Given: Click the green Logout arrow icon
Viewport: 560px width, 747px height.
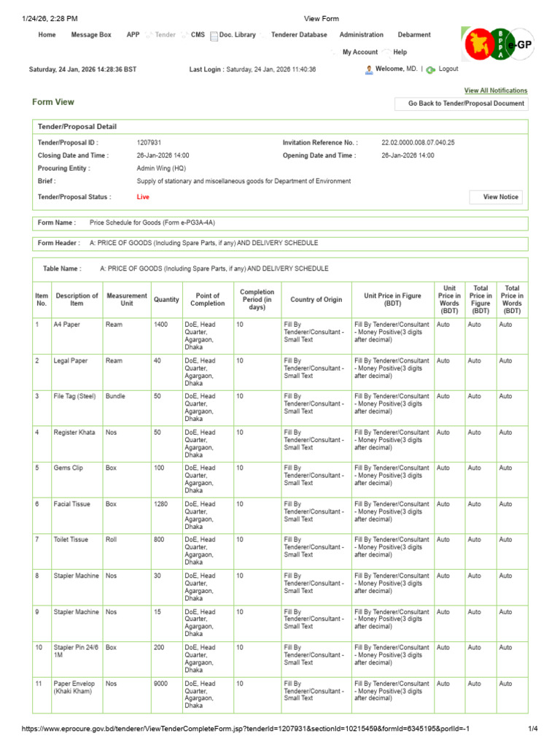Looking at the screenshot, I should [430, 69].
